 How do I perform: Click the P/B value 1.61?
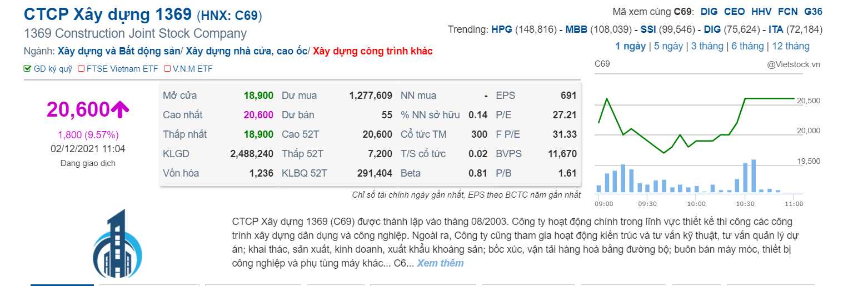coord(567,173)
